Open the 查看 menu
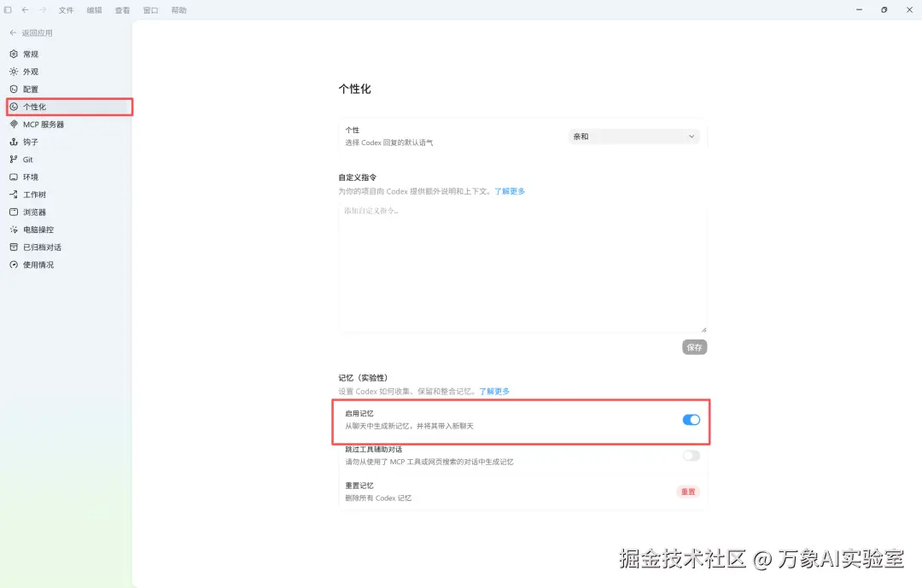 (122, 10)
